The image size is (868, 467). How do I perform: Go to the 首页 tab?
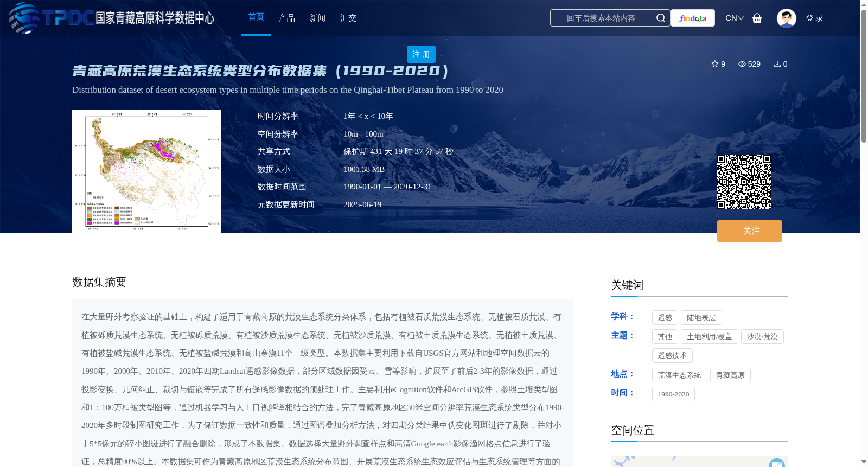coord(256,17)
